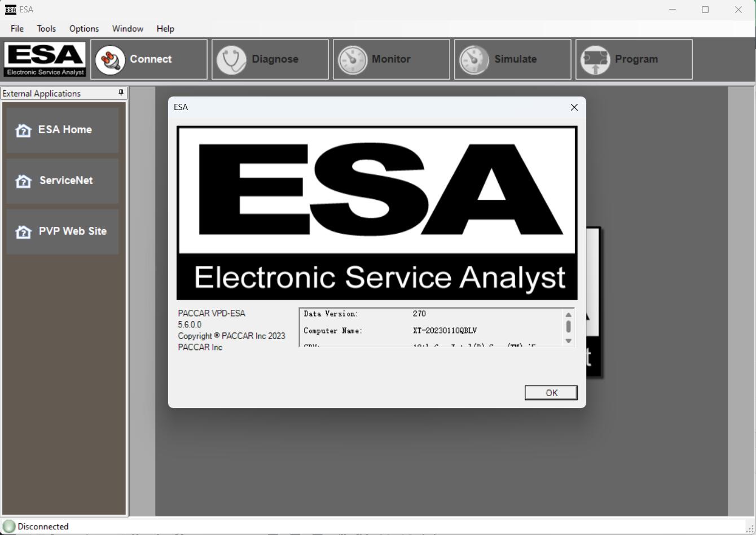Select computer name XT-20230110QBLV

445,331
